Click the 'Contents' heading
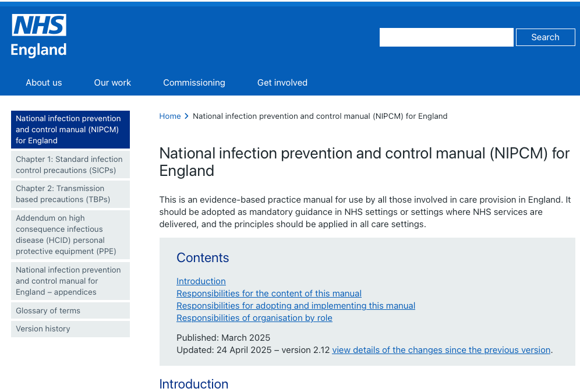580x392 pixels. [x=203, y=257]
